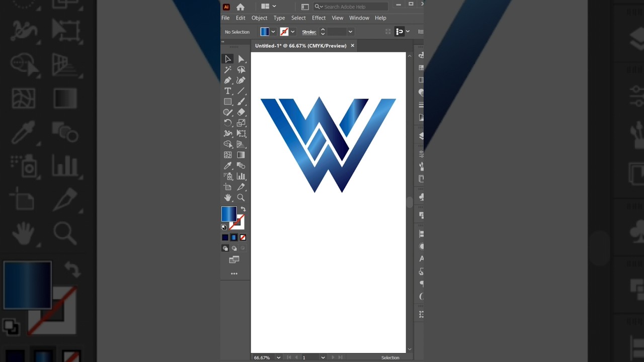
Task: Click the Stroke label link
Action: pos(309,32)
